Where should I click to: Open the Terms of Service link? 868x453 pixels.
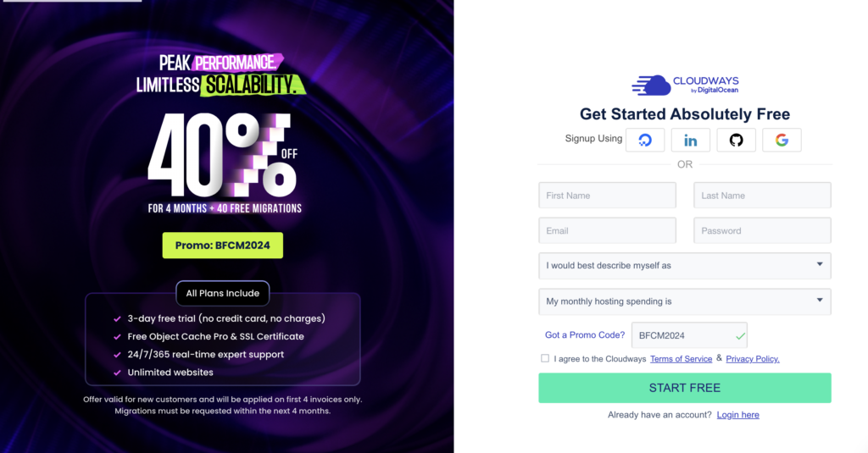point(681,359)
